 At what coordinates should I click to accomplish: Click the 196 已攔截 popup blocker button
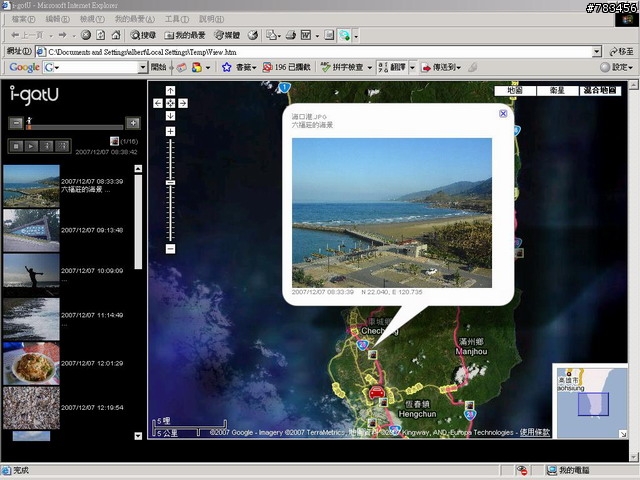pyautogui.click(x=287, y=67)
